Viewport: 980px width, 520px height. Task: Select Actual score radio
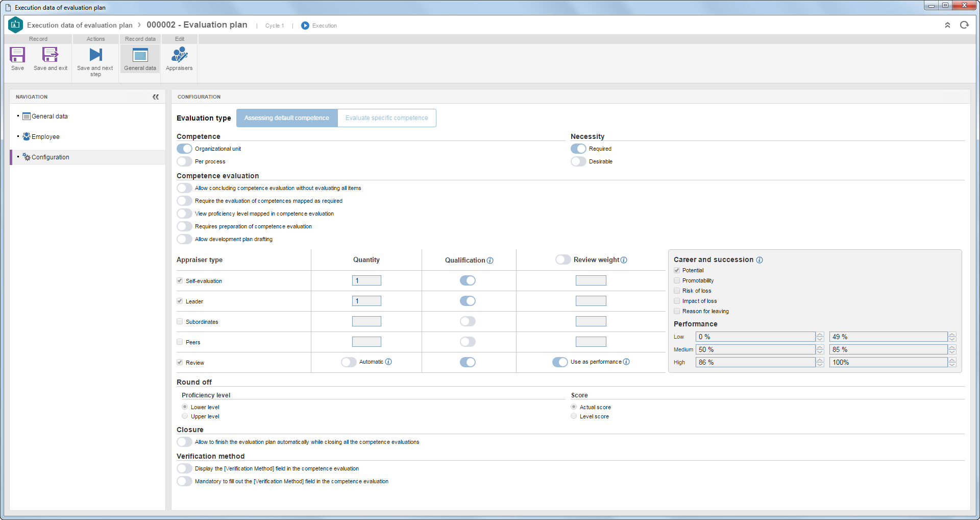coord(574,407)
